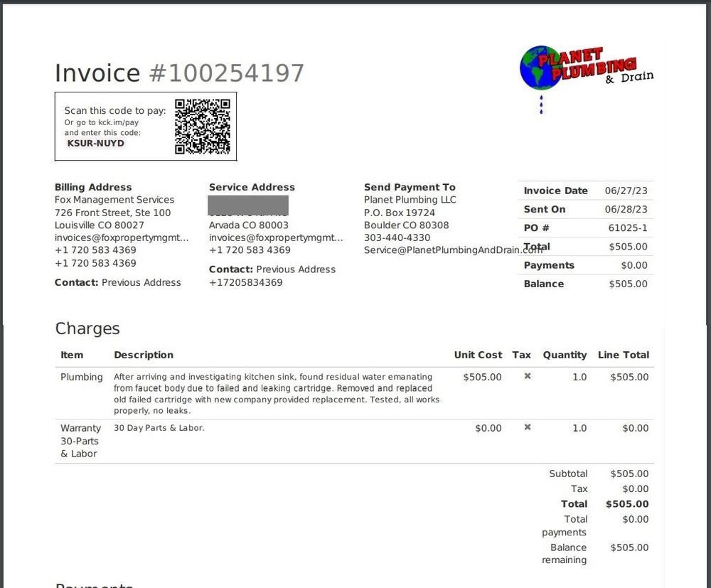Click the QR code to pay
Image resolution: width=711 pixels, height=588 pixels.
point(203,127)
